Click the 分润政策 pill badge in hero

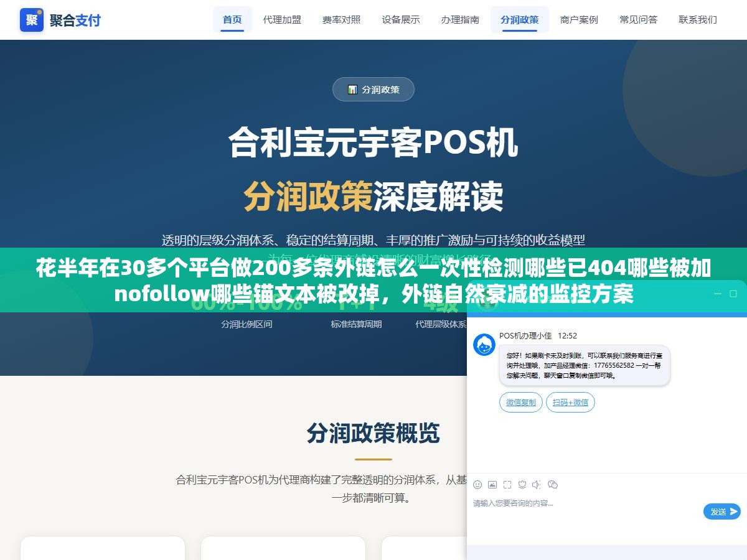(x=374, y=90)
